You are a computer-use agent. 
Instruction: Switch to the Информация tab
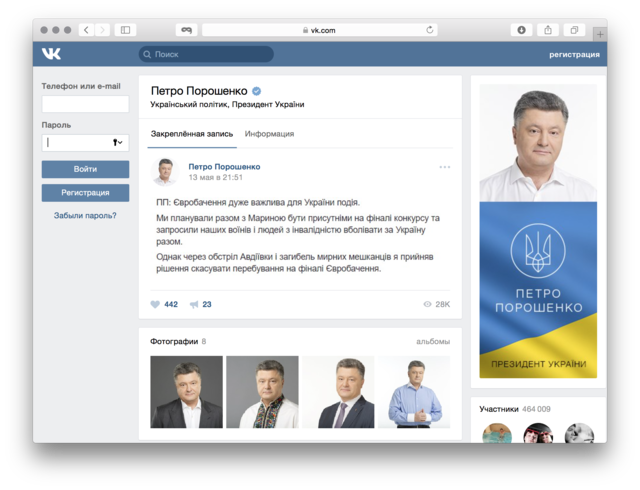click(x=269, y=134)
